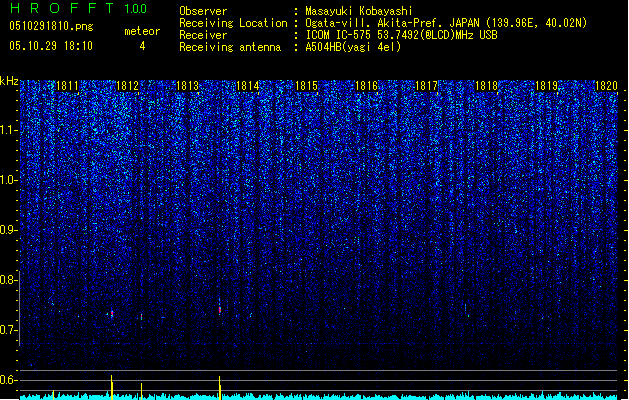Click the small meteor echo just after 1812

[141, 317]
